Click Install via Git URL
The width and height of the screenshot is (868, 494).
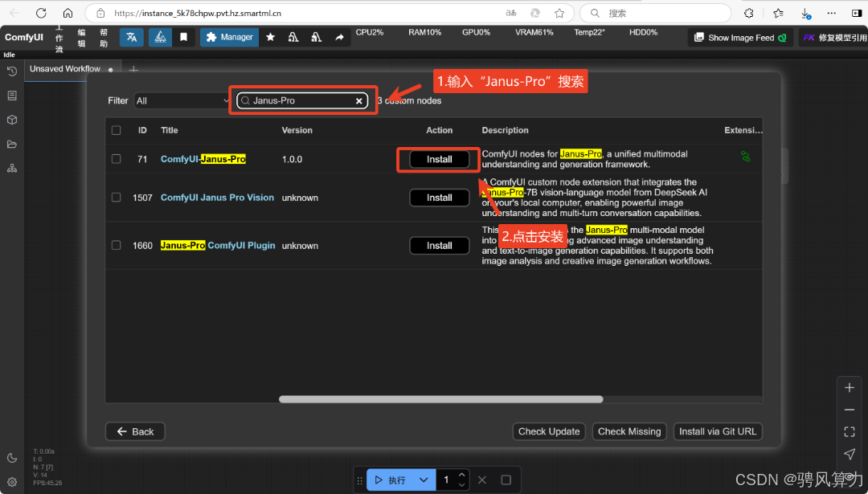tap(718, 431)
